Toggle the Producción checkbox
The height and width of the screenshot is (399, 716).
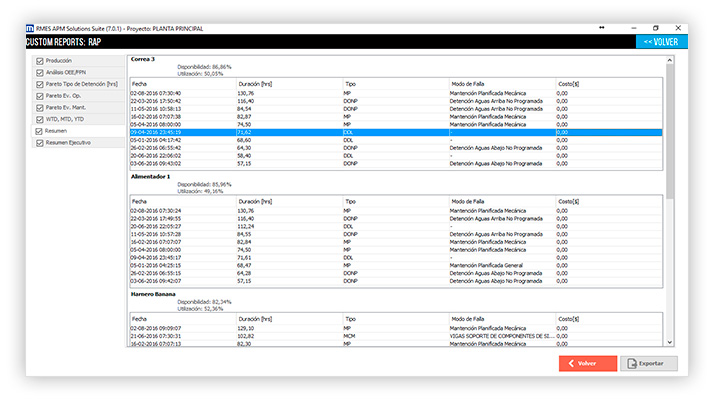(x=40, y=61)
